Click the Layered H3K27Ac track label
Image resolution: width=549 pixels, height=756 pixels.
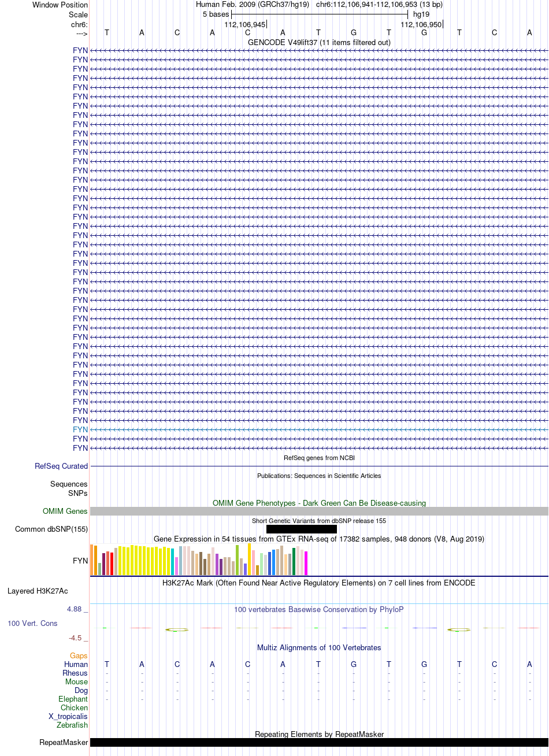click(38, 591)
